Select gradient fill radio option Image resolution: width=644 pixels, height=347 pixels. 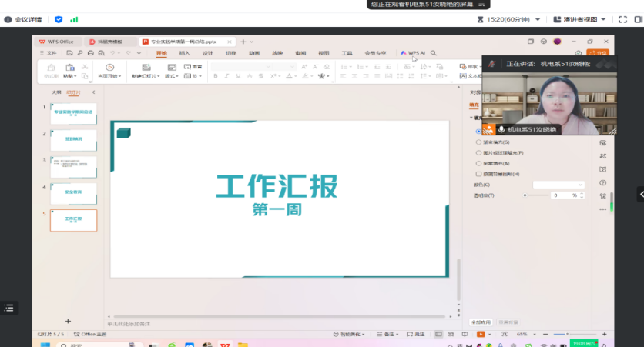[x=478, y=142]
